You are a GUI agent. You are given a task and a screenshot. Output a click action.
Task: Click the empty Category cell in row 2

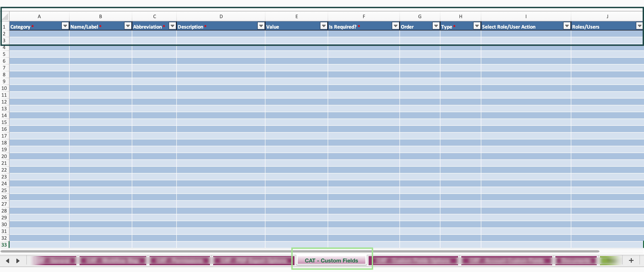pos(39,33)
